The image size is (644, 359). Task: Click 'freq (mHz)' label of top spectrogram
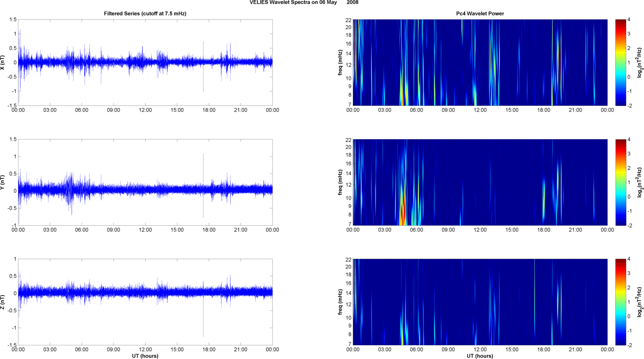click(340, 62)
